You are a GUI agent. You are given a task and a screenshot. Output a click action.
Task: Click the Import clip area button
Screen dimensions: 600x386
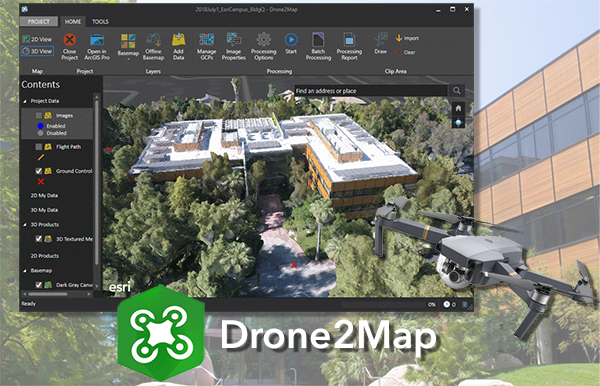[x=407, y=38]
